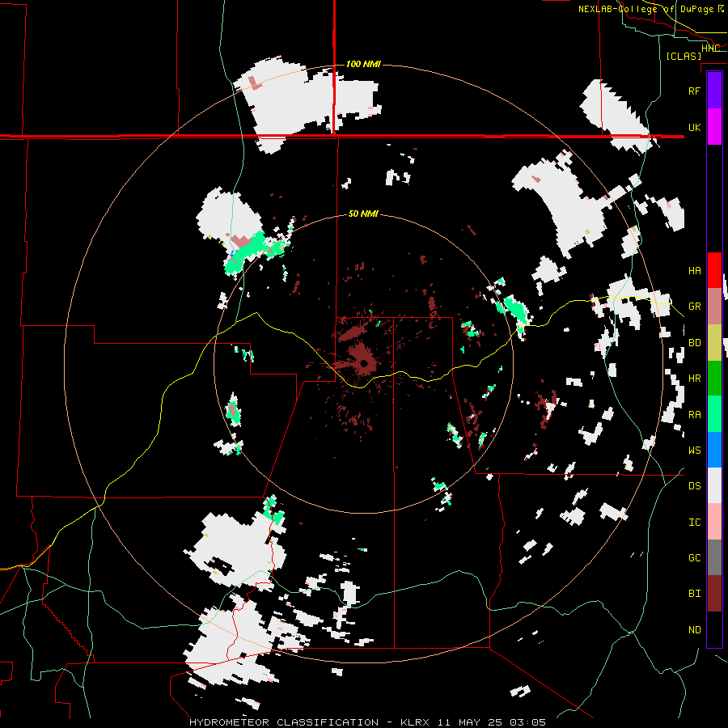Image resolution: width=728 pixels, height=728 pixels.
Task: Click the GR legend label
Action: pyautogui.click(x=694, y=307)
